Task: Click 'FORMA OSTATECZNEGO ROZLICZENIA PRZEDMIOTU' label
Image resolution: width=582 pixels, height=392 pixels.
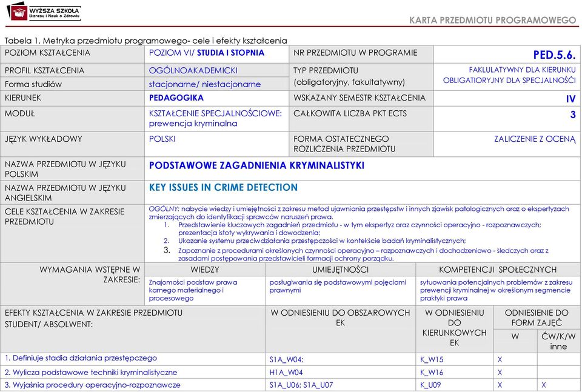Action: (x=344, y=144)
